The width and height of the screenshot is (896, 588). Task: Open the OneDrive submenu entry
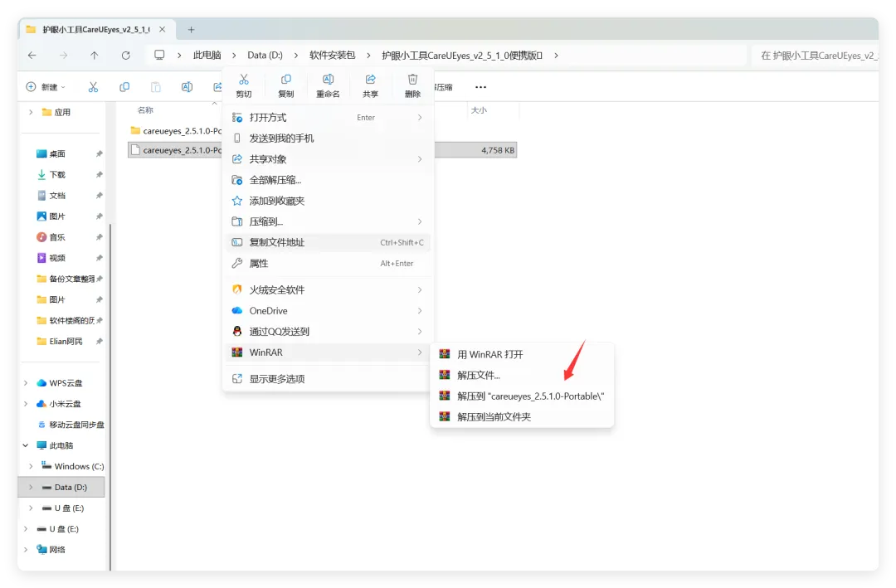pos(328,311)
